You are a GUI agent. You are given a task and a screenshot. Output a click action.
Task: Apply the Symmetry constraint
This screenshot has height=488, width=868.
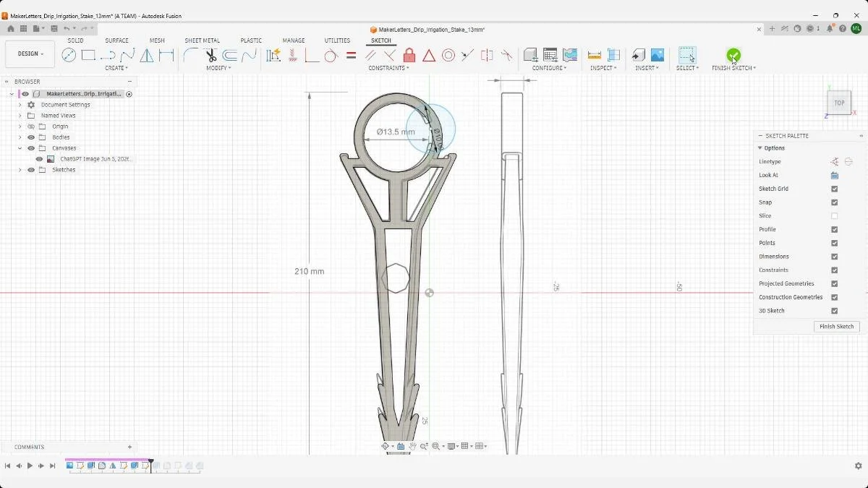coord(488,55)
